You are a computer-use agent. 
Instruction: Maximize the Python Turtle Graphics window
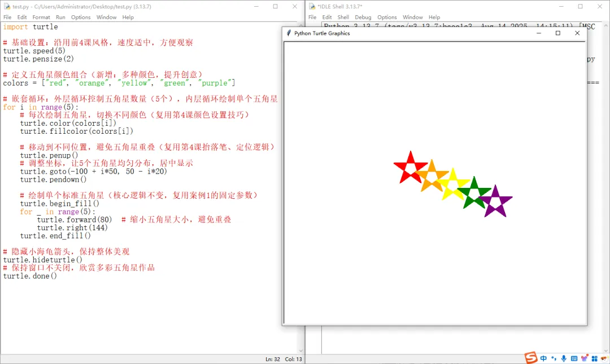pos(558,33)
